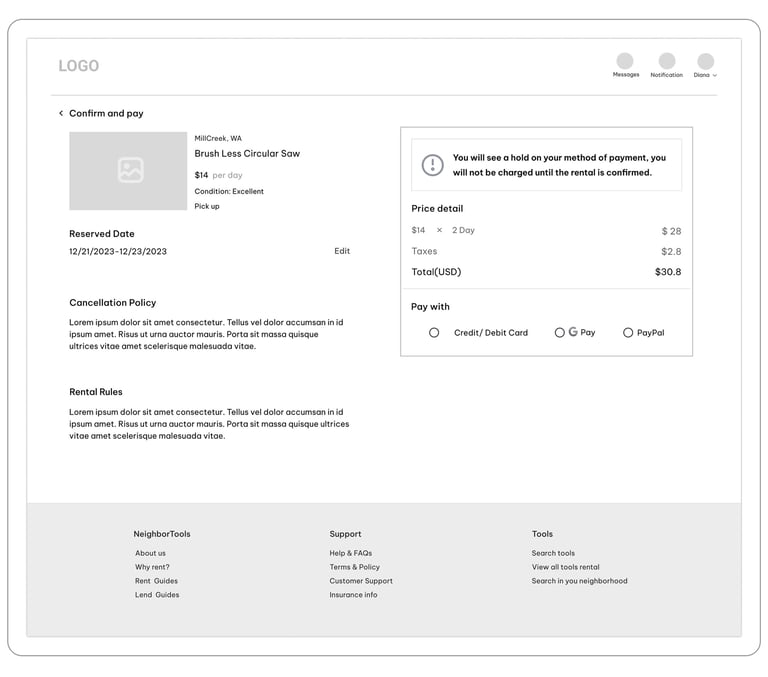Viewport: 768px width, 677px height.
Task: Click the Total(USD) label
Action: tap(436, 272)
